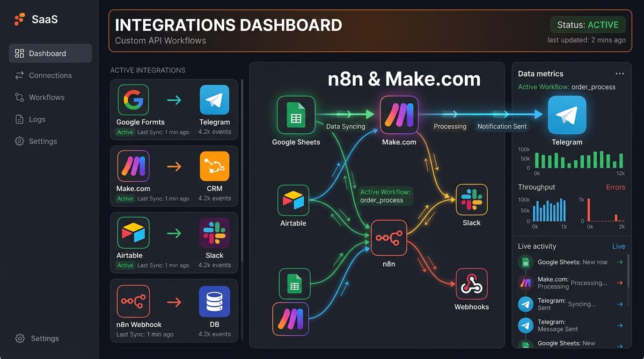Click the n8n node icon in the diagram

pyautogui.click(x=389, y=238)
